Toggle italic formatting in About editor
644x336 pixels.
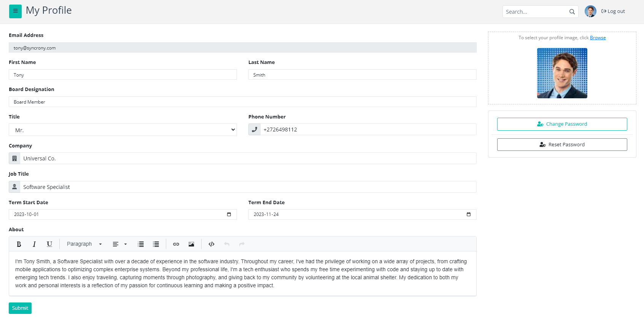coord(34,244)
